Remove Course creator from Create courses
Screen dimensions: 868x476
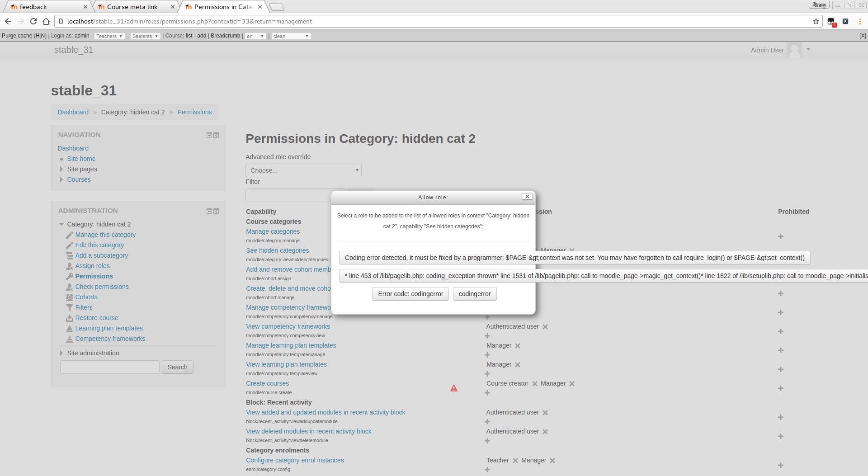tap(535, 384)
